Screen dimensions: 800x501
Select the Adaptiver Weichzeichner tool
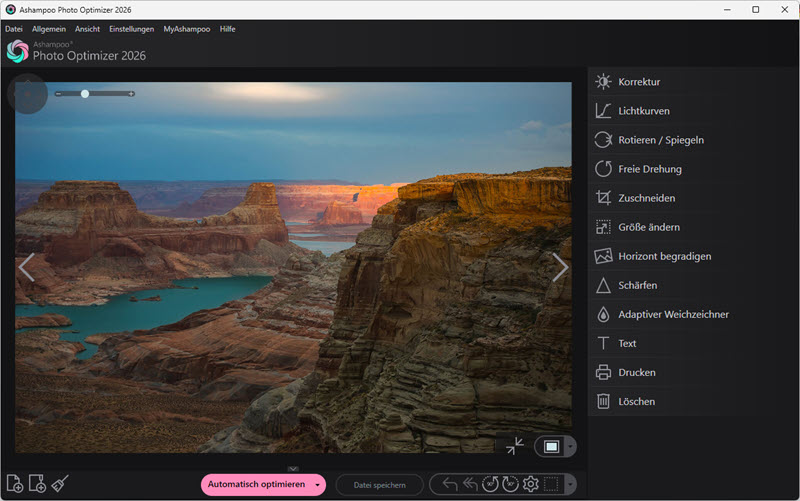tap(692, 314)
